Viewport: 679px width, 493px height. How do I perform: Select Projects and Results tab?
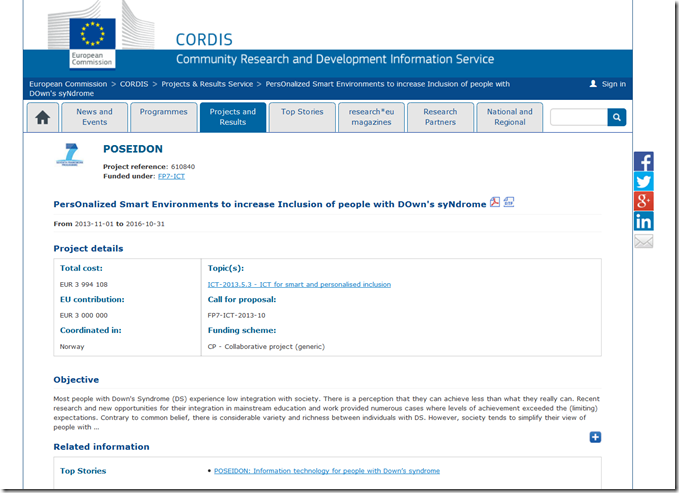click(233, 117)
